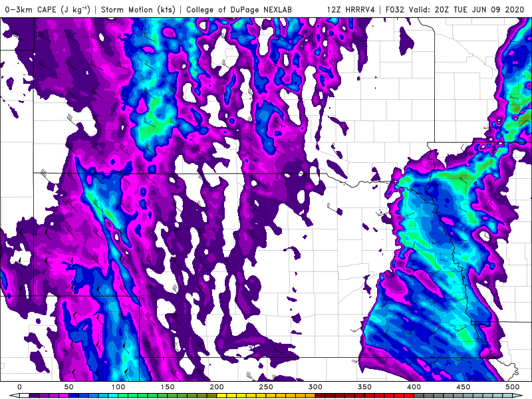This screenshot has width=532, height=399.
Task: Click the '200' label on the color scale
Action: [x=217, y=387]
